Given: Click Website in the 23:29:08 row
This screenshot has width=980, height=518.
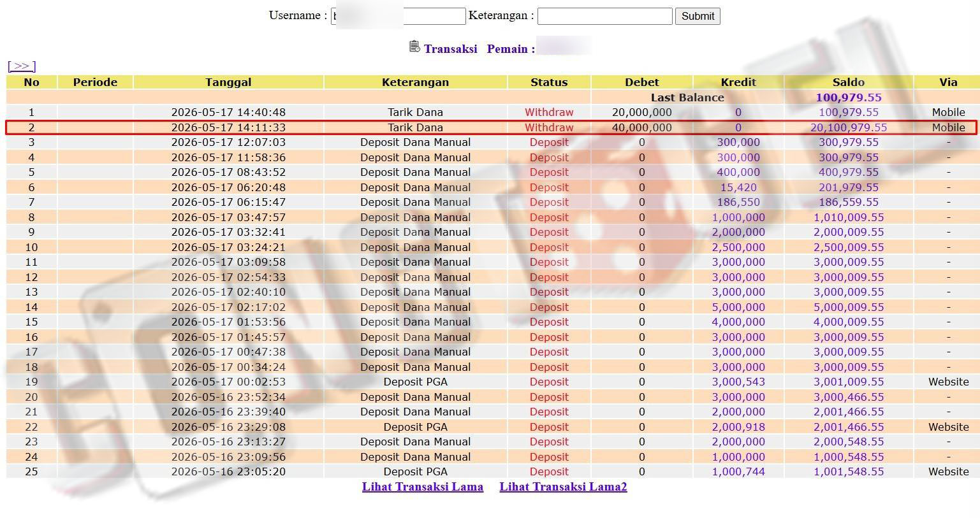Looking at the screenshot, I should (x=948, y=427).
